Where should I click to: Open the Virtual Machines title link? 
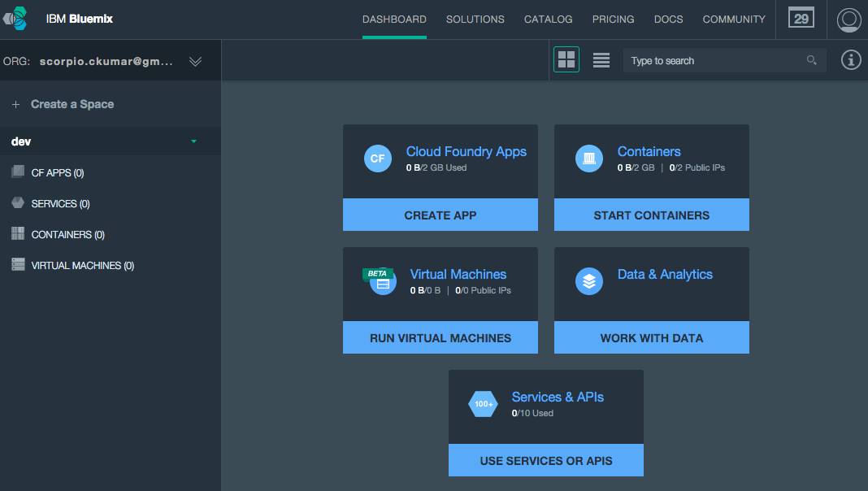458,275
